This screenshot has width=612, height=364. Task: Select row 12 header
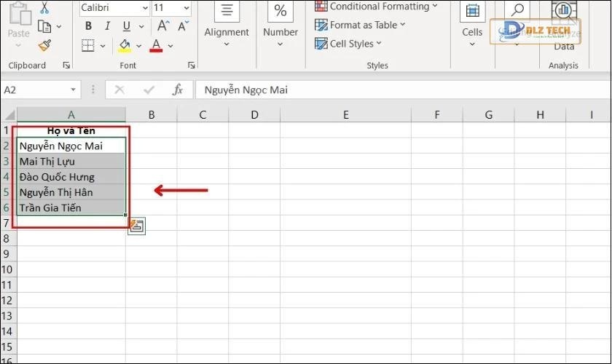(7, 301)
